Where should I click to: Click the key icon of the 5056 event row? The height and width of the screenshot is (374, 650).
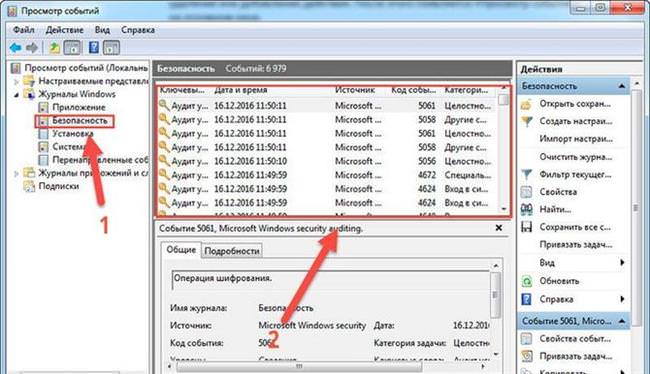point(164,161)
